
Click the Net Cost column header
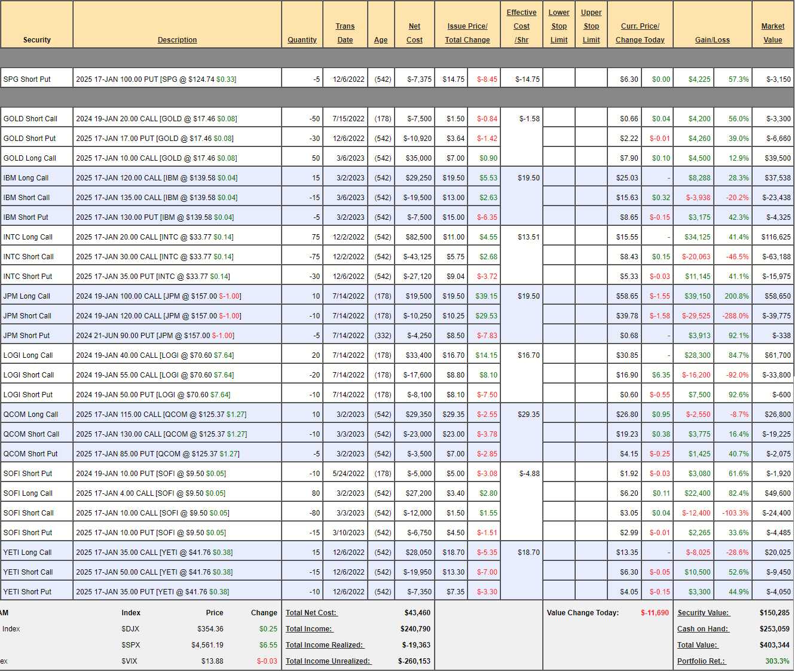click(x=414, y=33)
